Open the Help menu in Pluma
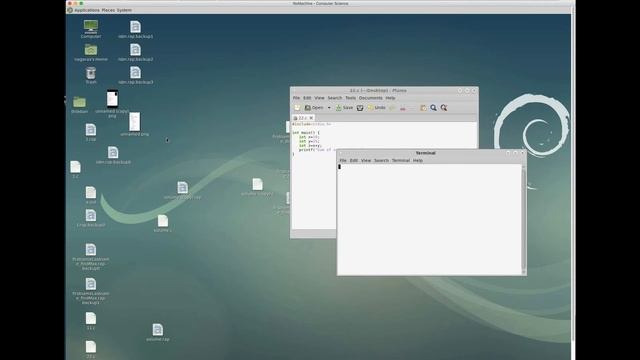The width and height of the screenshot is (640, 360). tap(390, 98)
